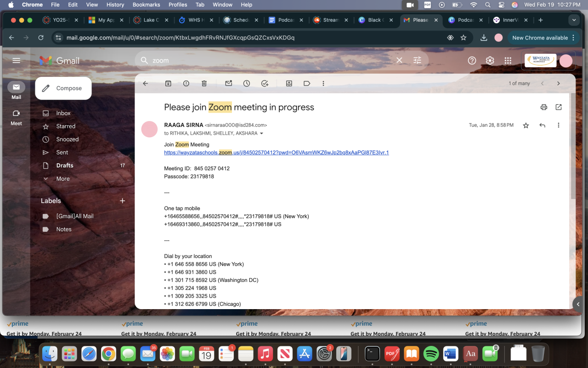Open Finder from the Dock

point(50,354)
